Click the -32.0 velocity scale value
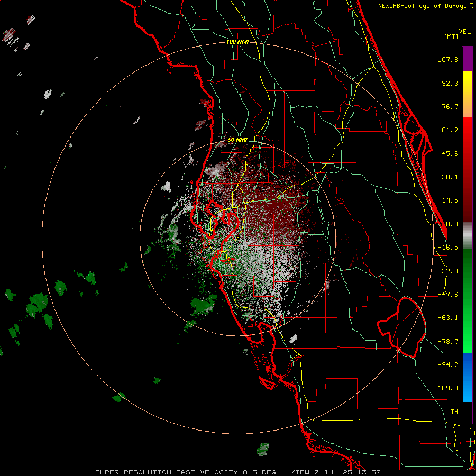The width and height of the screenshot is (476, 476). point(448,271)
